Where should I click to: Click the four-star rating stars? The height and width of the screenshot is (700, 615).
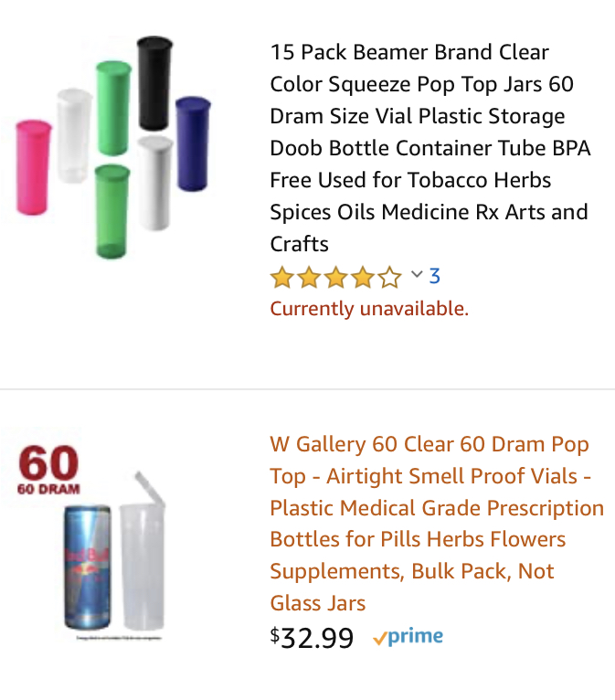[x=334, y=277]
